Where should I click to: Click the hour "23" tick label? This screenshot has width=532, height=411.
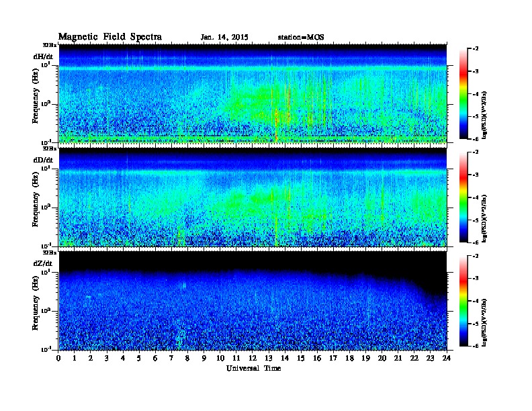point(430,358)
